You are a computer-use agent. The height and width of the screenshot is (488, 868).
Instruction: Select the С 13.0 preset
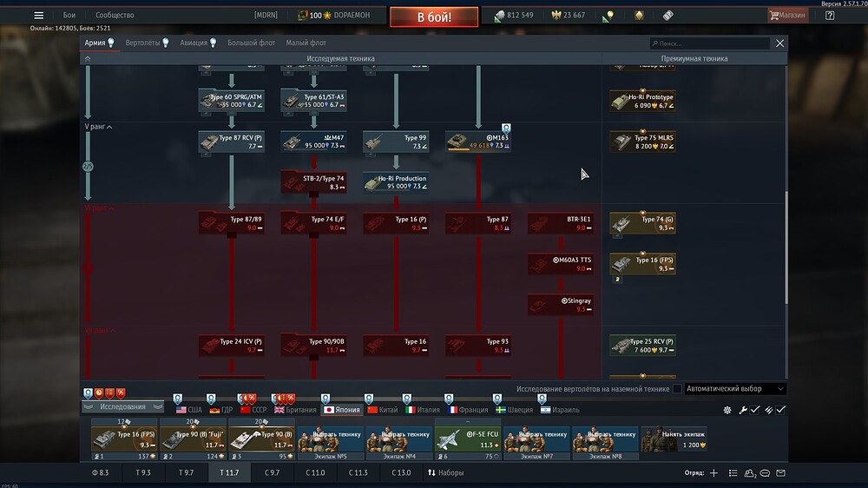(x=401, y=473)
